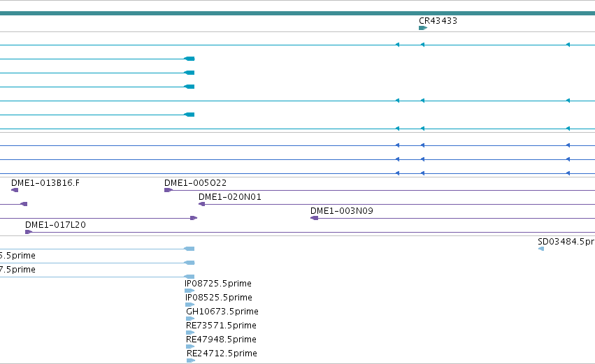Click the truncated 5.5prime EST label
Viewport: 595px width, 364px height.
[x=17, y=256]
